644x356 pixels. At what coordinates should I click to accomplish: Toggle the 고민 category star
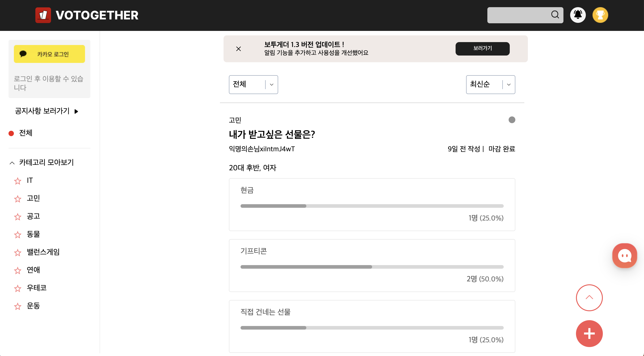(17, 199)
